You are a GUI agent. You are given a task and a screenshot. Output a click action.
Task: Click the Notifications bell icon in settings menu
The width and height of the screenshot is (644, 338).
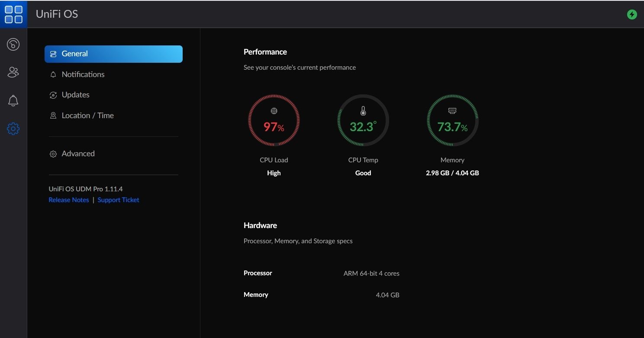pos(53,74)
